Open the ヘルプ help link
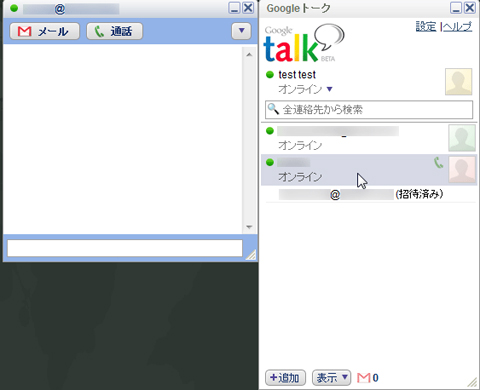The width and height of the screenshot is (480, 390). [458, 26]
